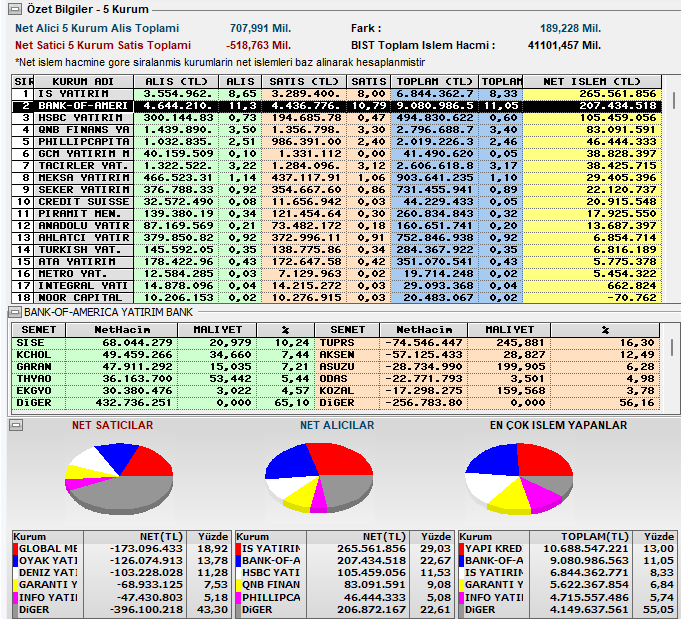Sort by KURUM ADI column header
Viewport: 681px width, 619px height.
pyautogui.click(x=83, y=81)
